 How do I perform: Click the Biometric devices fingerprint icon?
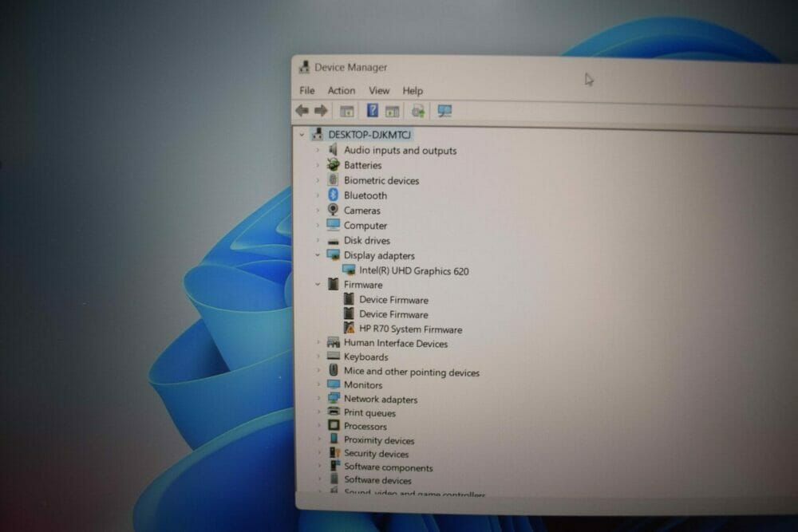point(333,179)
